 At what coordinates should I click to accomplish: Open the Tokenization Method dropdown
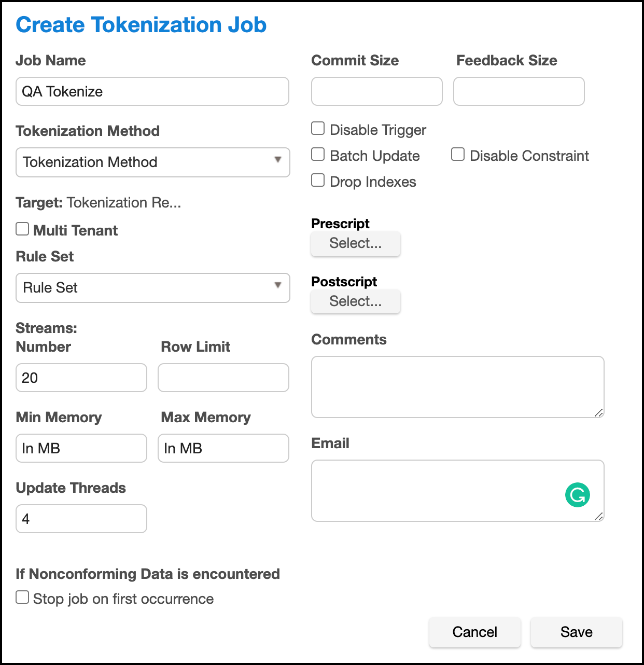click(x=152, y=162)
